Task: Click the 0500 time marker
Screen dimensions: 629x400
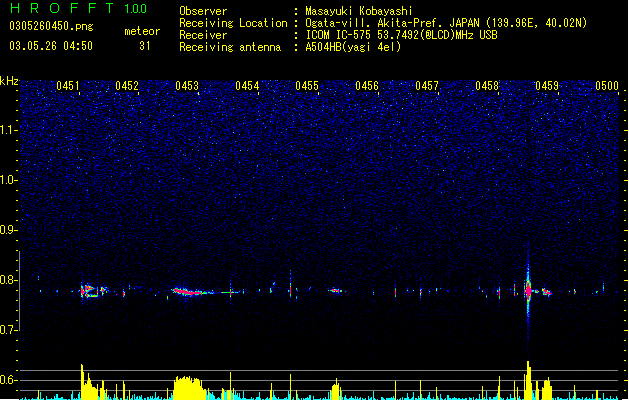Action: pos(607,86)
